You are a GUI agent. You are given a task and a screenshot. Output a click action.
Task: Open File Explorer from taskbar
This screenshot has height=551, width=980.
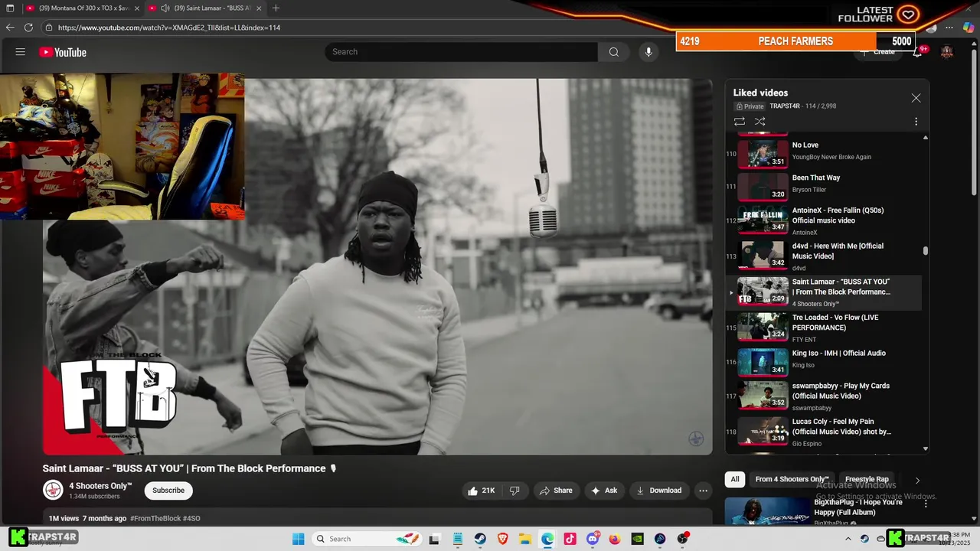click(x=525, y=539)
